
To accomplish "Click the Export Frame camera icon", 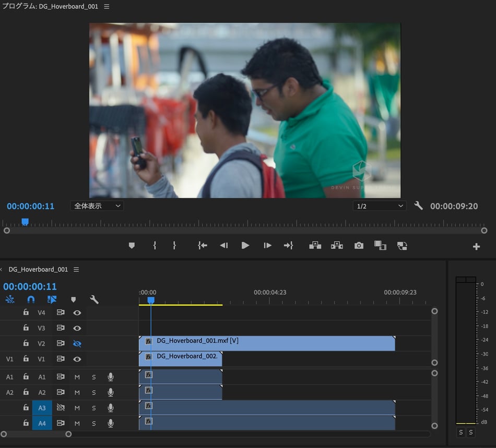I will (359, 246).
